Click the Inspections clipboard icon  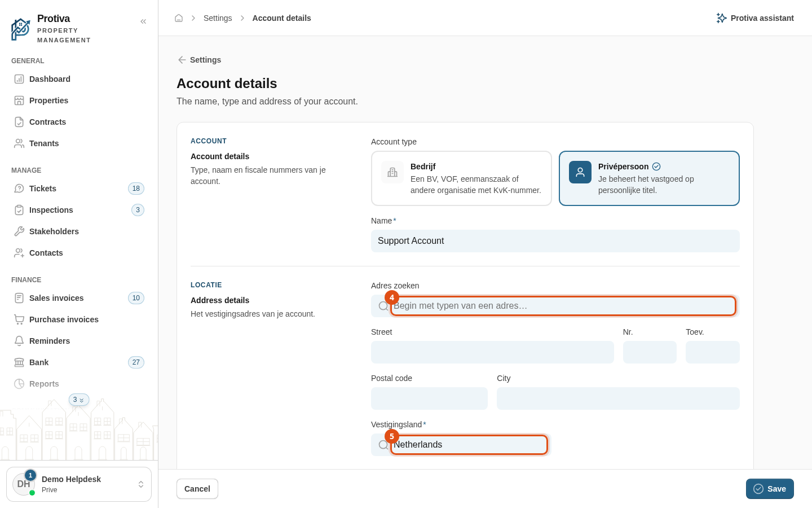(19, 210)
